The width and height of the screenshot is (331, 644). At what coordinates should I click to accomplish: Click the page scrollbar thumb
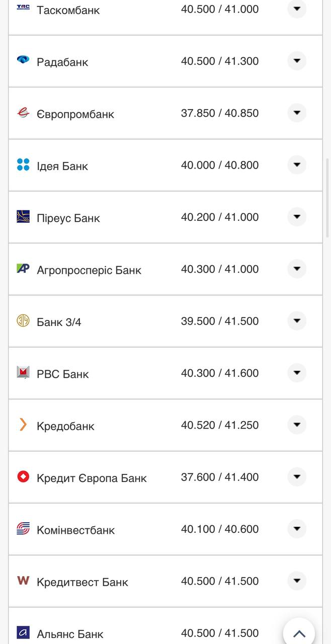coord(328,189)
